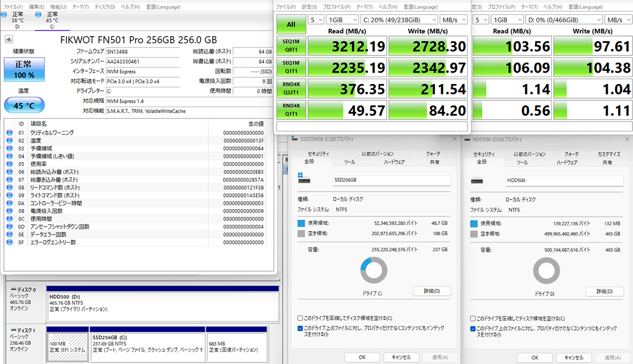Image resolution: width=633 pixels, height=364 pixels.
Task: Run the SEQ1M Q1T1 test
Action: tap(291, 67)
